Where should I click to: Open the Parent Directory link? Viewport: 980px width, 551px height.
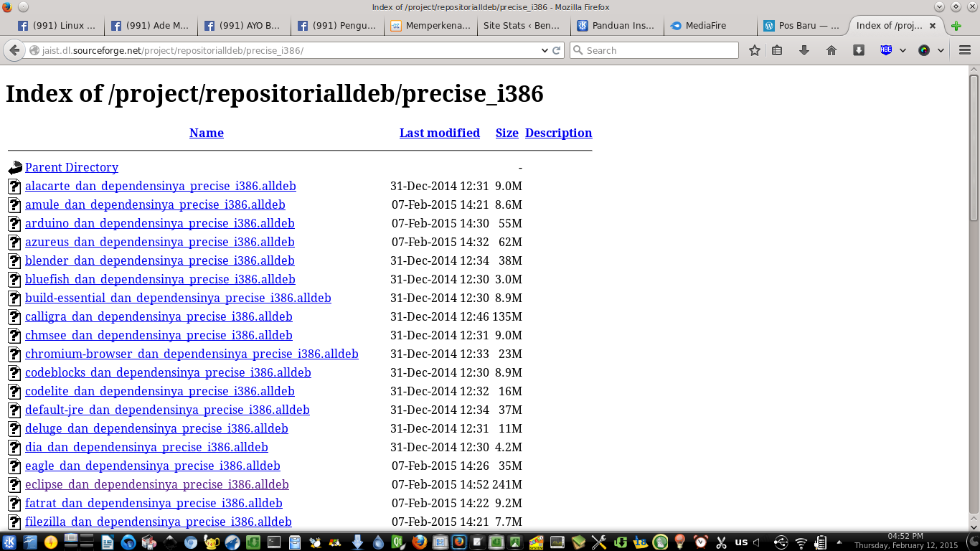[72, 167]
